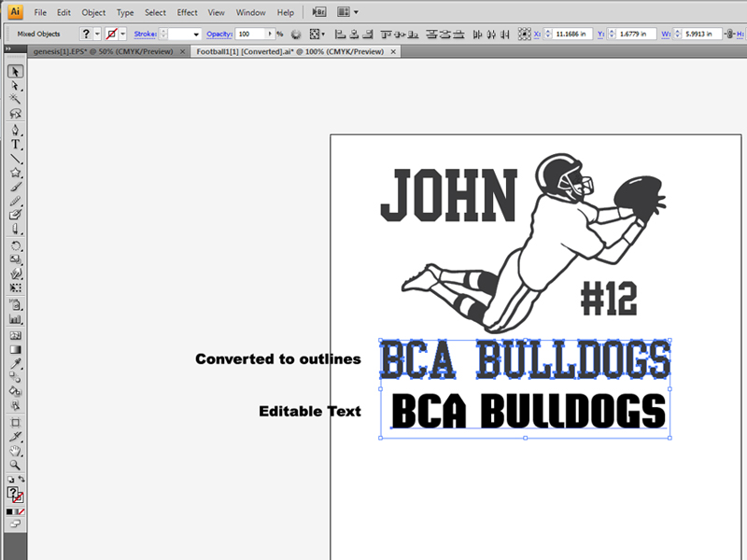The width and height of the screenshot is (747, 560).
Task: Open the Object menu
Action: [93, 12]
